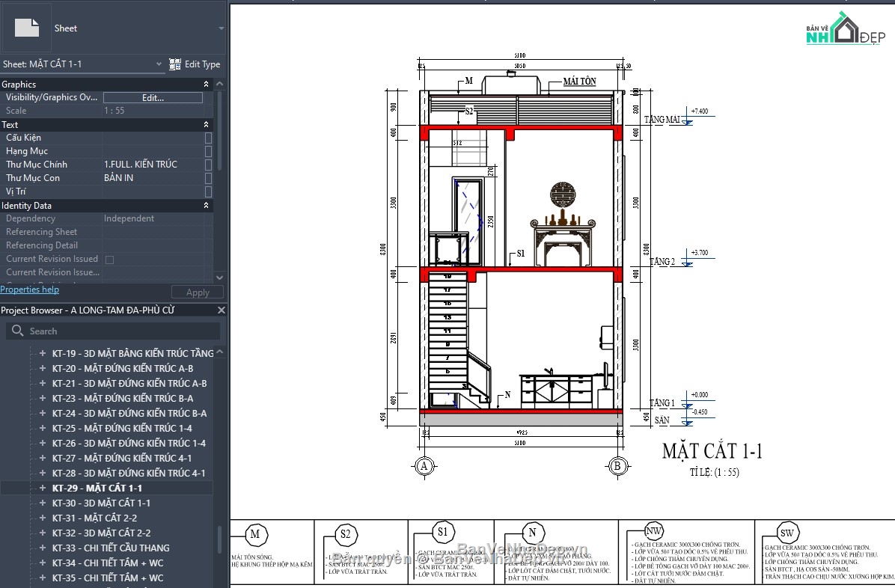Edit the 'BẢN IN' value field
Image resolution: width=895 pixels, height=588 pixels.
(x=153, y=178)
